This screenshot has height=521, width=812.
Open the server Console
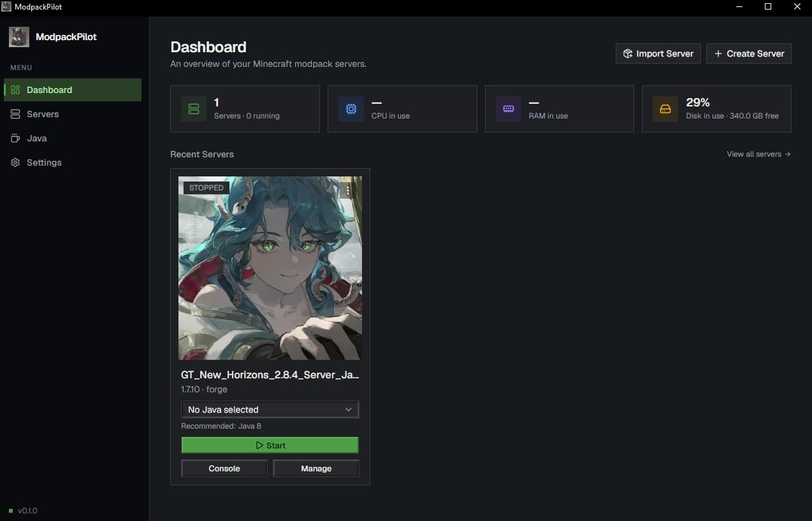(224, 468)
